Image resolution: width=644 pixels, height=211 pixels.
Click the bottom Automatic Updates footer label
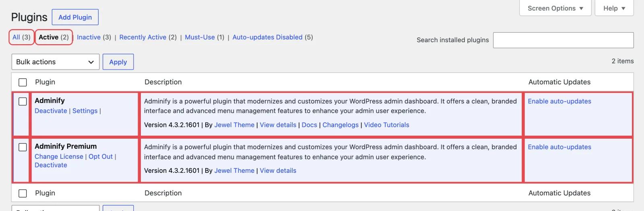[x=559, y=193]
